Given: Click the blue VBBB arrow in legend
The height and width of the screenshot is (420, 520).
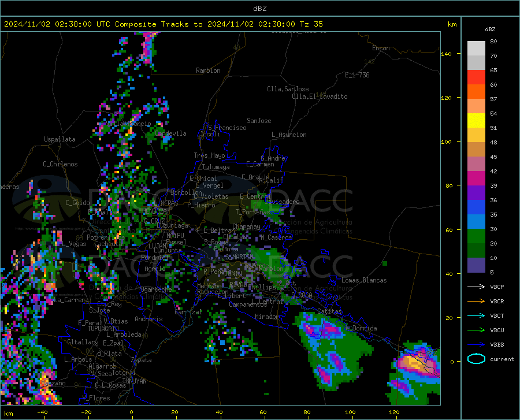Looking at the screenshot, I should [x=476, y=344].
